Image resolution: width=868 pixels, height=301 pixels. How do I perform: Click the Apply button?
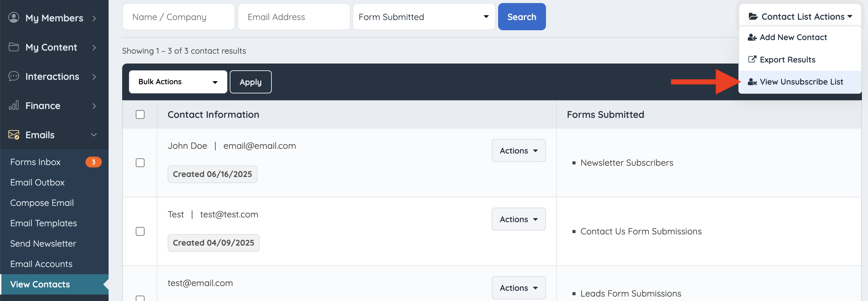pos(250,82)
